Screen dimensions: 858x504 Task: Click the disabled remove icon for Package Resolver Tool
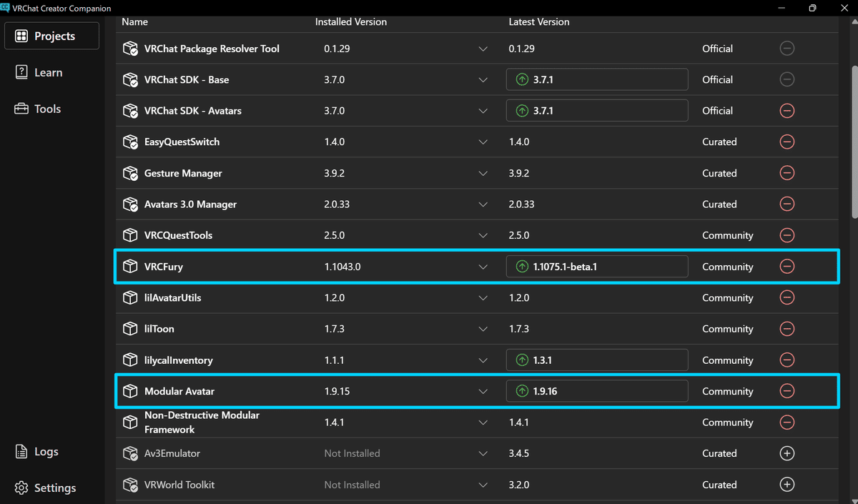(786, 49)
